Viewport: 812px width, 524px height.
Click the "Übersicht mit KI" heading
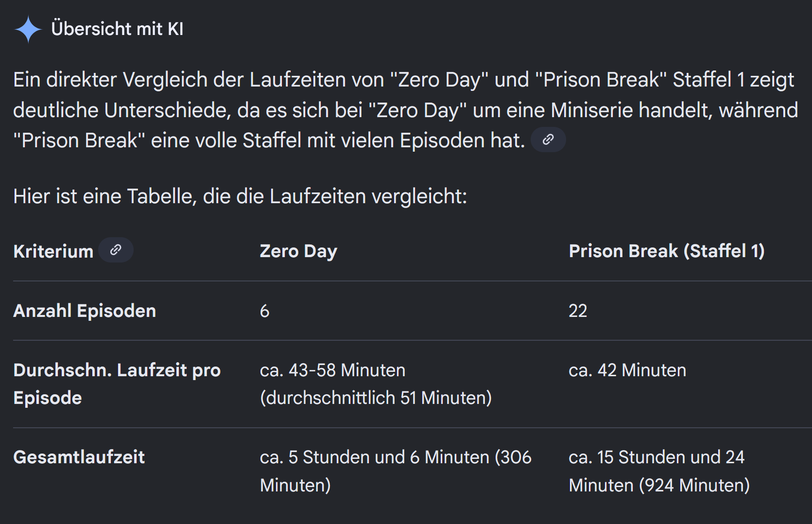tap(117, 29)
